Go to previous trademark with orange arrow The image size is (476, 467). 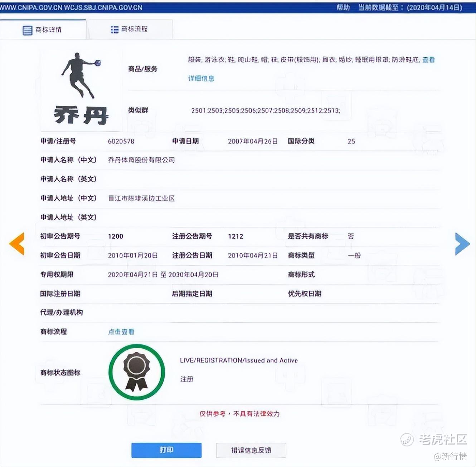pyautogui.click(x=17, y=244)
